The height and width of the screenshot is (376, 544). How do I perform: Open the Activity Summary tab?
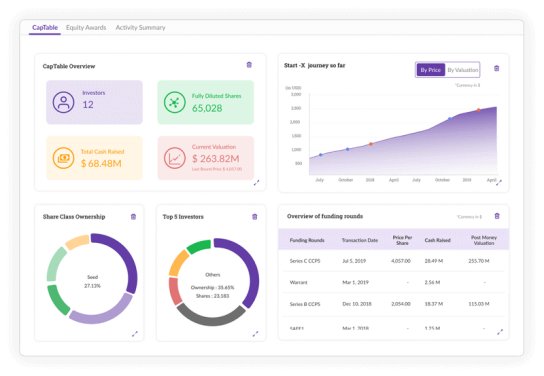[140, 27]
